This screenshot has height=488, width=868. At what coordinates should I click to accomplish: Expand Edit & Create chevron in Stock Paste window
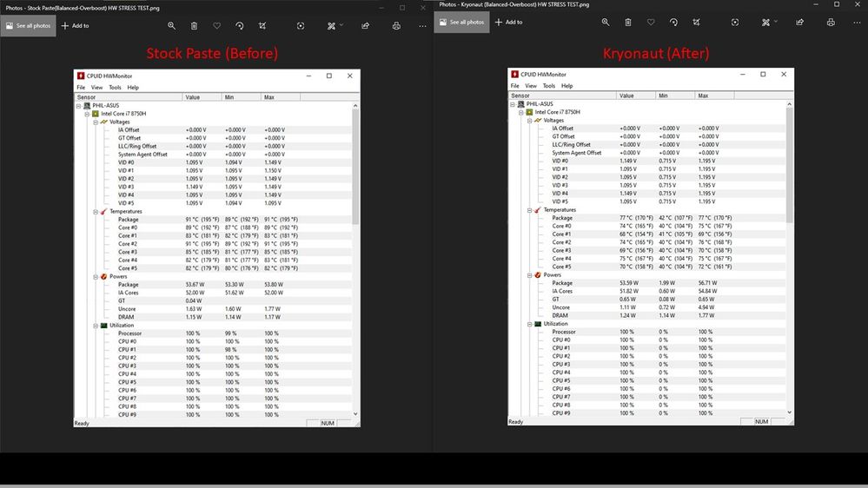[341, 25]
